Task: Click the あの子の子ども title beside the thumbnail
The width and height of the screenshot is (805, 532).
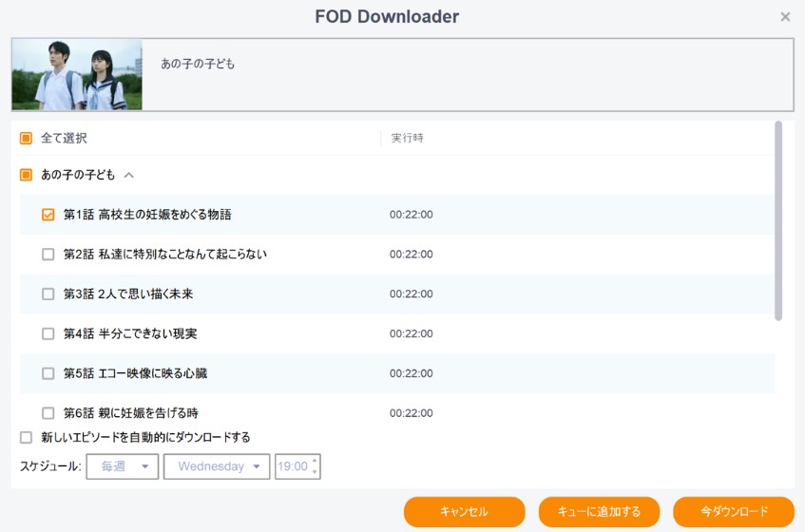Action: 198,64
